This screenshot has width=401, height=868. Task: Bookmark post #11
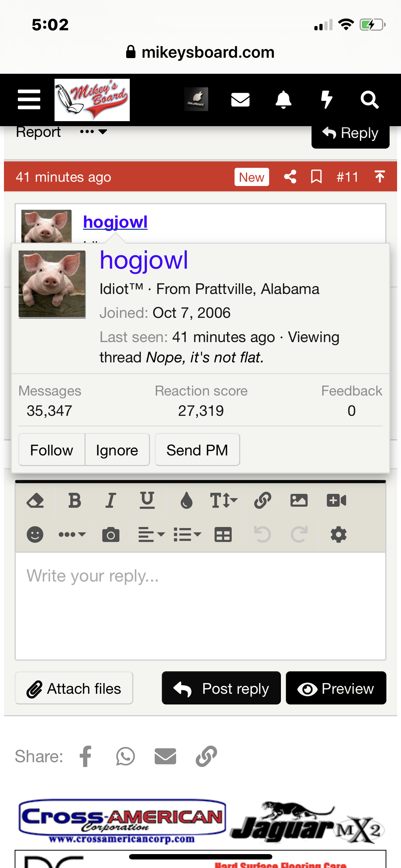coord(316,177)
